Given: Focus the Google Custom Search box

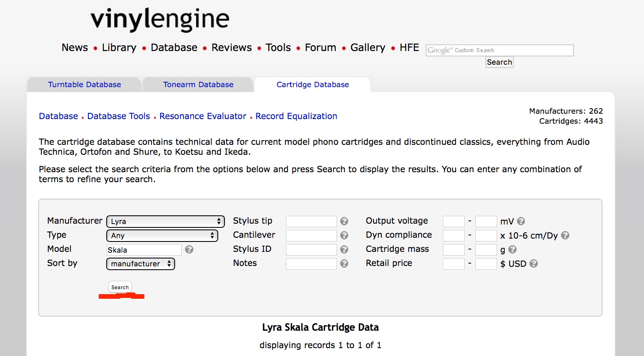Looking at the screenshot, I should tap(499, 50).
